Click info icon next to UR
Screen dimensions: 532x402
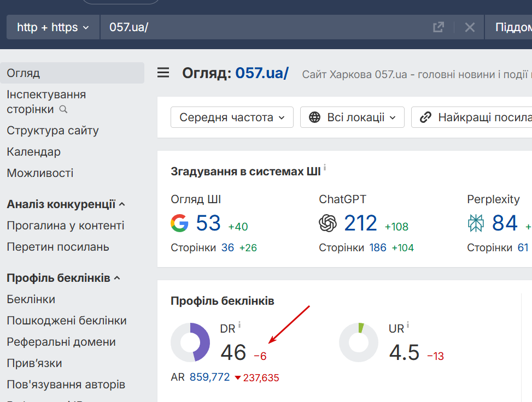pos(408,325)
